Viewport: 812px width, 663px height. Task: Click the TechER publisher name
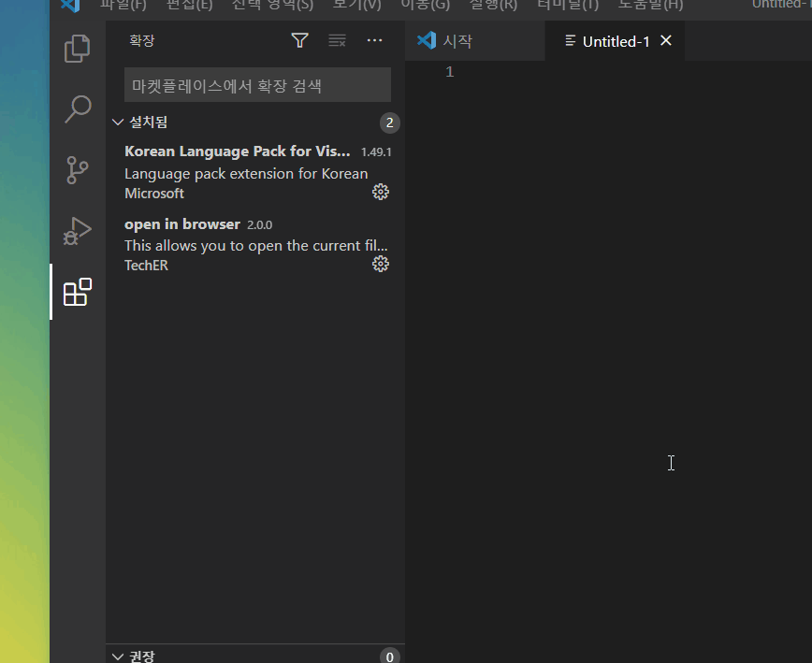[x=146, y=265]
